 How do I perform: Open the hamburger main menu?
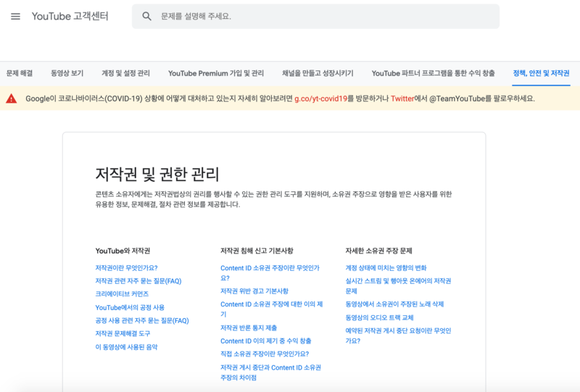(15, 16)
